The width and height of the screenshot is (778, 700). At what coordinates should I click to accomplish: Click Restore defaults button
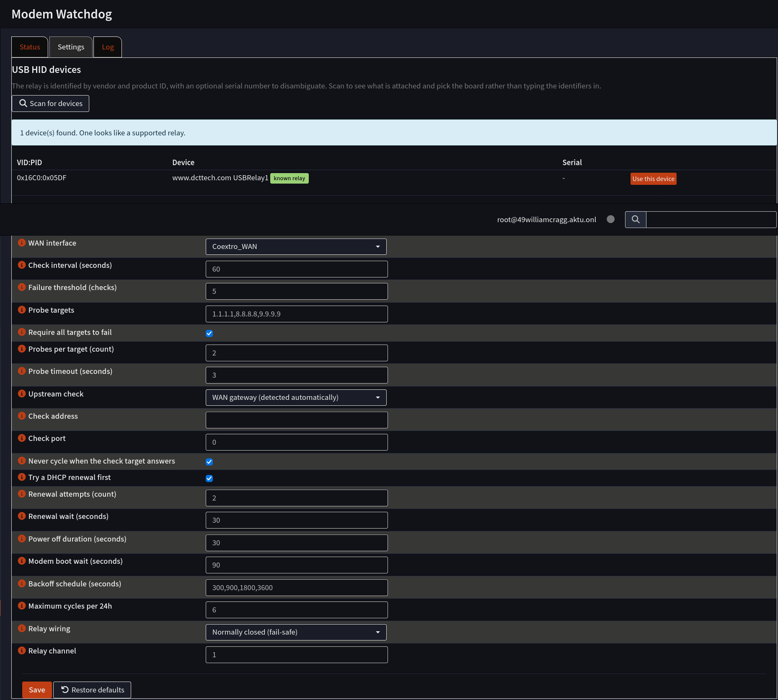click(x=92, y=690)
